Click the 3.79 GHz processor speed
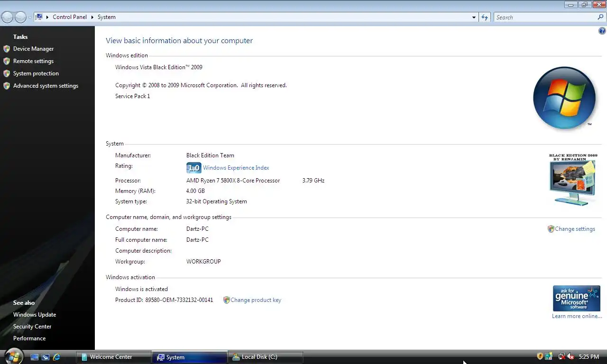Image resolution: width=607 pixels, height=364 pixels. pyautogui.click(x=313, y=181)
